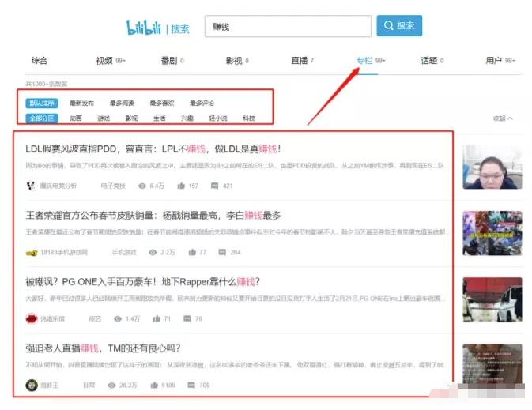532x410 pixels.
Task: Open author avatar of PG ONE article
Action: click(32, 319)
